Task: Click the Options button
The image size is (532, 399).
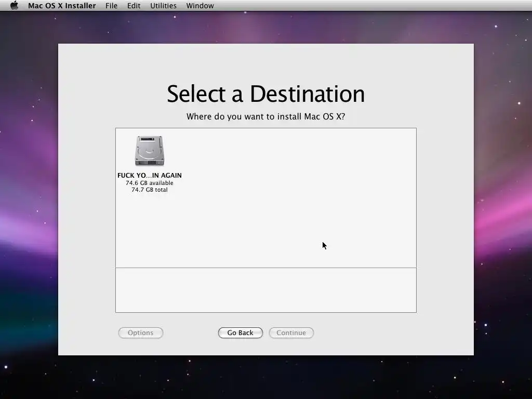Action: tap(140, 333)
